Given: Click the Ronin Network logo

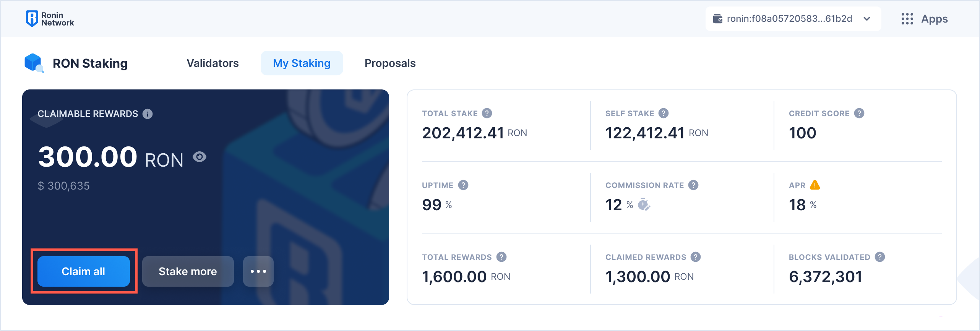Looking at the screenshot, I should click(50, 19).
